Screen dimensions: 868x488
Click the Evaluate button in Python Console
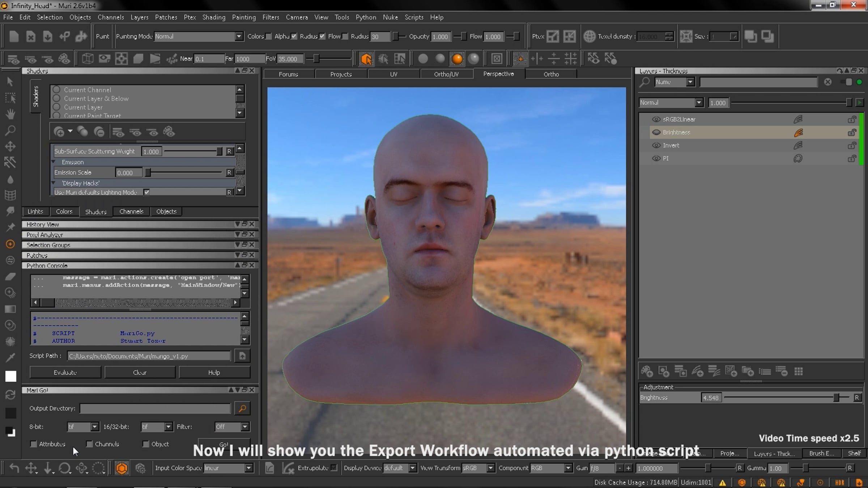point(65,372)
